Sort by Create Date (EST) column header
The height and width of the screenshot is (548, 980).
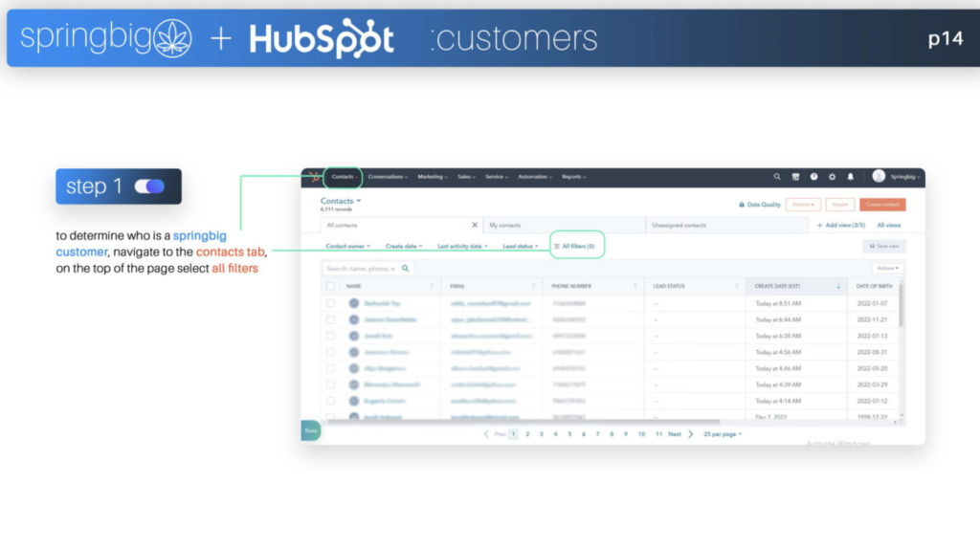click(797, 286)
